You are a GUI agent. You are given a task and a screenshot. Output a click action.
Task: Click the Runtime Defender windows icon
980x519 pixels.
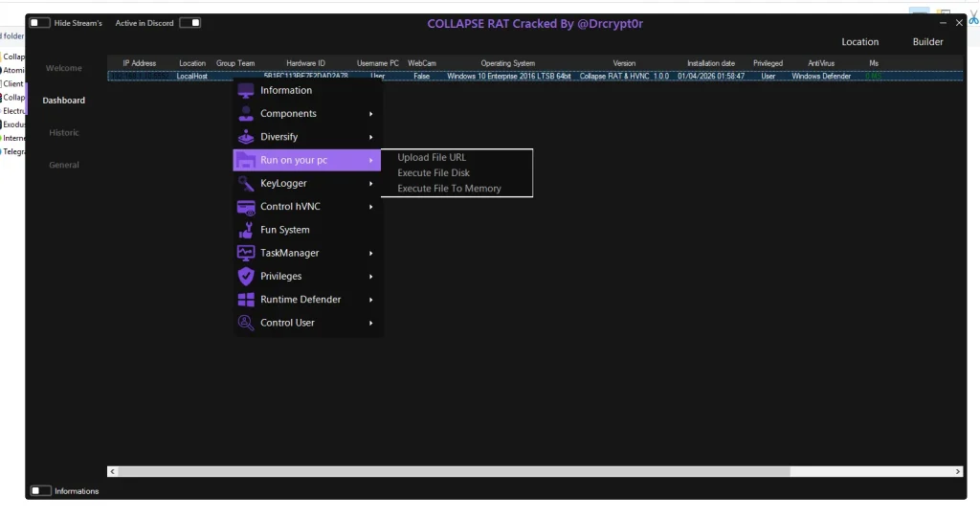(x=245, y=300)
